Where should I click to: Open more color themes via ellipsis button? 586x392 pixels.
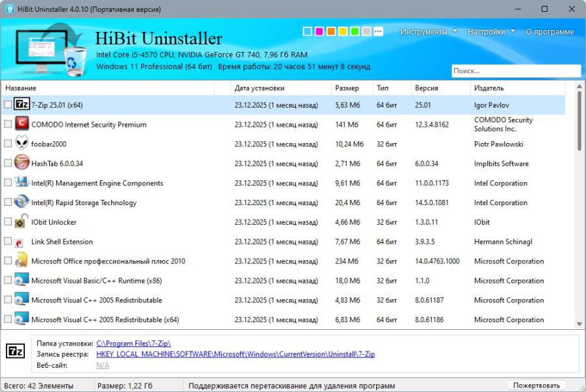coord(378,31)
